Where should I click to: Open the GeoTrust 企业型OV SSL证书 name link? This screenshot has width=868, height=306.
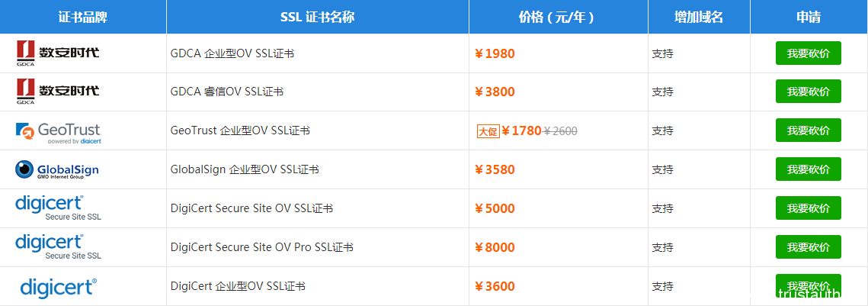[240, 130]
